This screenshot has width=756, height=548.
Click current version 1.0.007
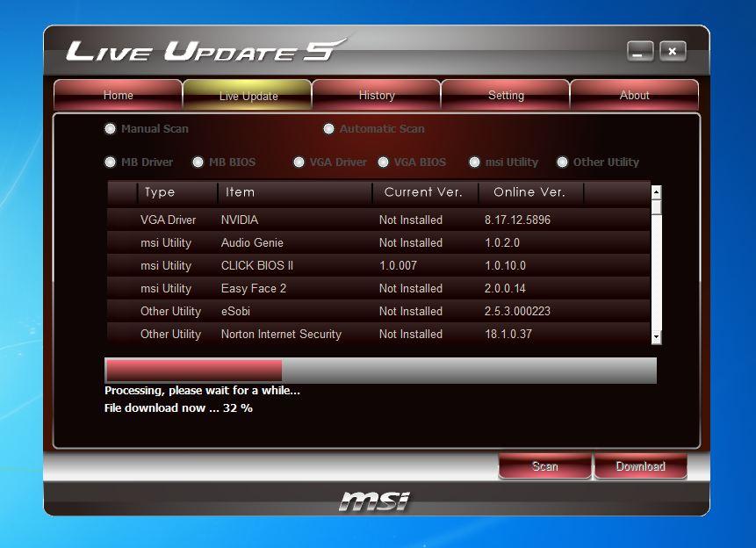[398, 265]
